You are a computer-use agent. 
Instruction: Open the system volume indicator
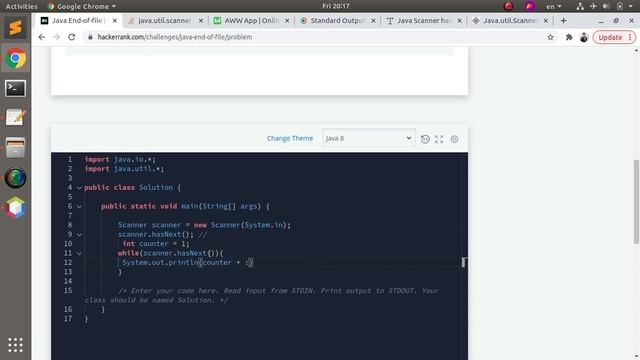point(606,6)
